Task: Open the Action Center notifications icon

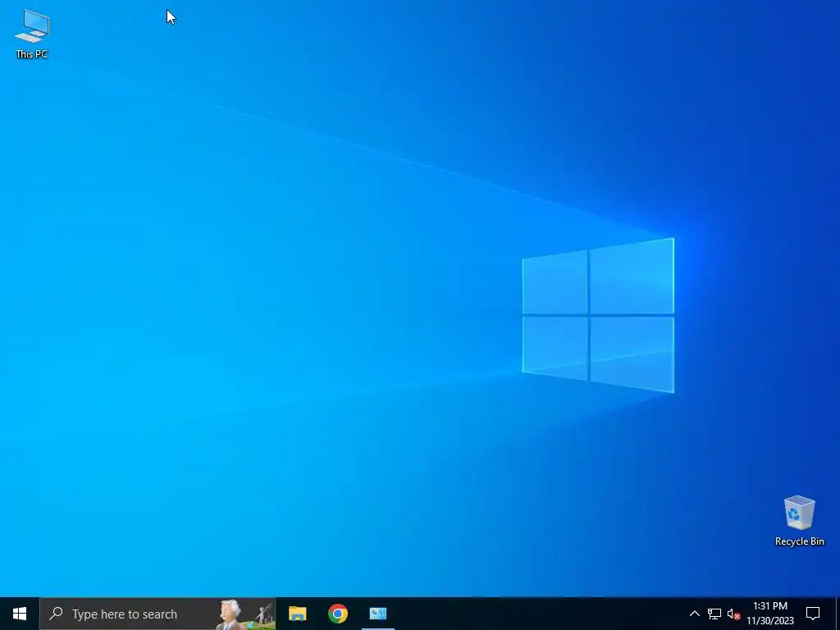Action: 813,614
